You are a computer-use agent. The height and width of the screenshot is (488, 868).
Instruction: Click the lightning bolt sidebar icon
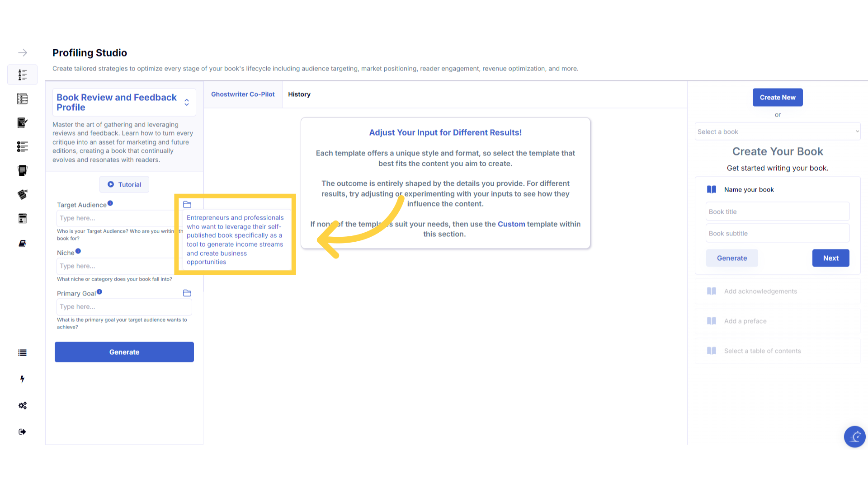tap(22, 379)
